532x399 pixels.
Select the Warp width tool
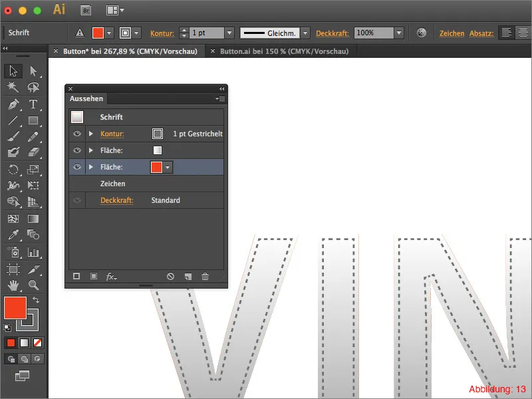13,186
